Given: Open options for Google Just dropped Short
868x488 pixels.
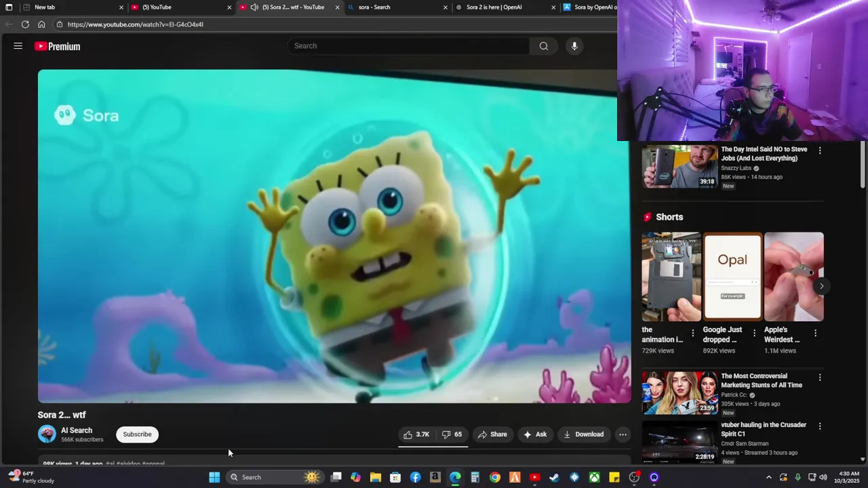Looking at the screenshot, I should [x=754, y=333].
